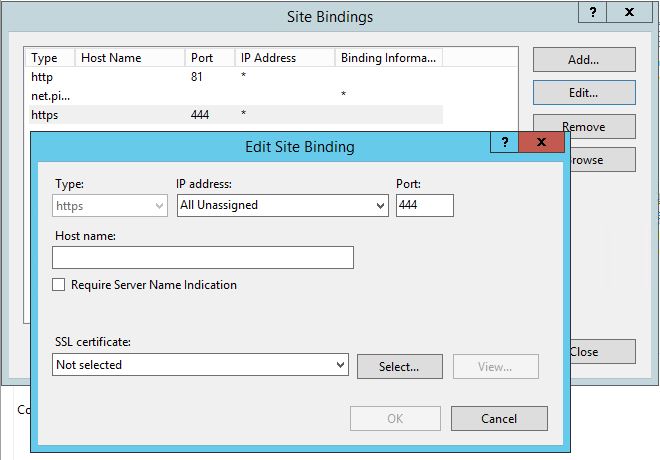This screenshot has height=460, width=660.
Task: Close the Edit Site Binding dialog with X
Action: (541, 143)
